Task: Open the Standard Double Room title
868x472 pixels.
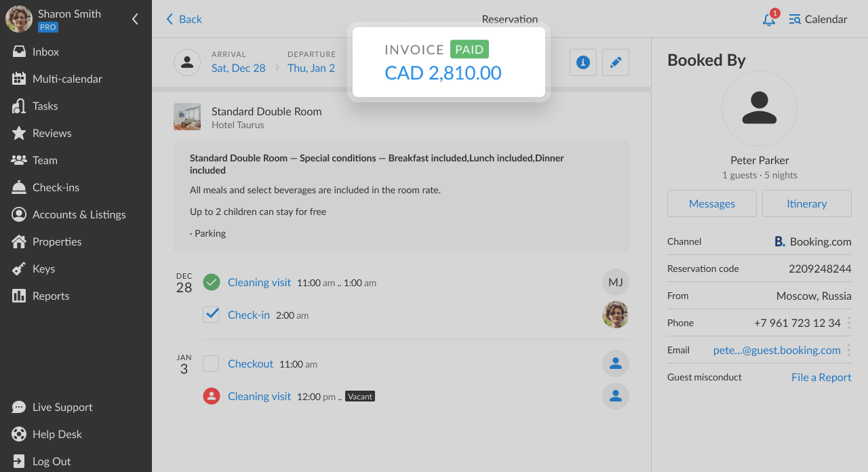Action: [x=267, y=111]
